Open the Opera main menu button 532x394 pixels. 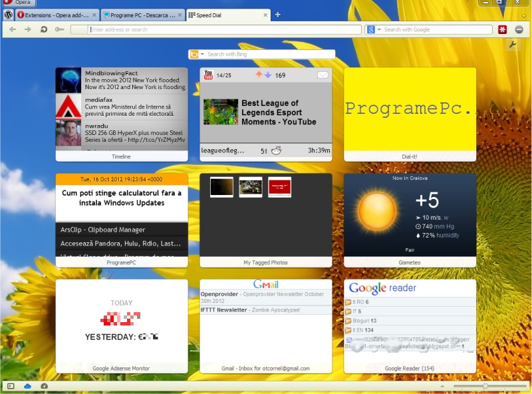pos(19,3)
